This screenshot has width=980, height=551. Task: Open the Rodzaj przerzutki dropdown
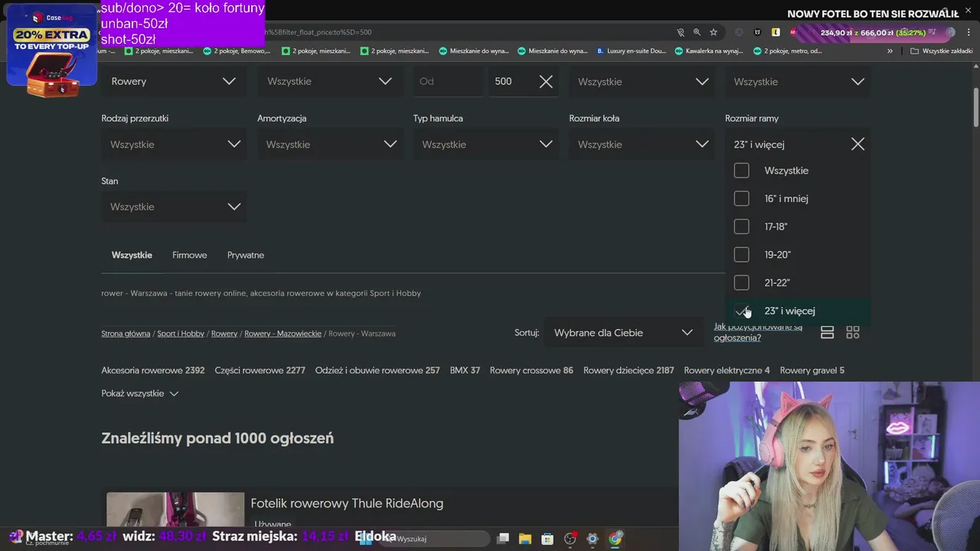click(x=174, y=144)
